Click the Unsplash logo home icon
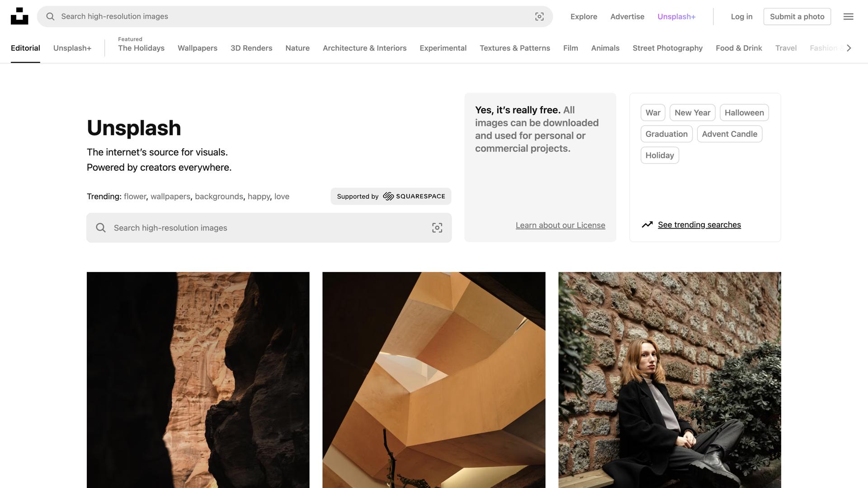 [x=19, y=16]
